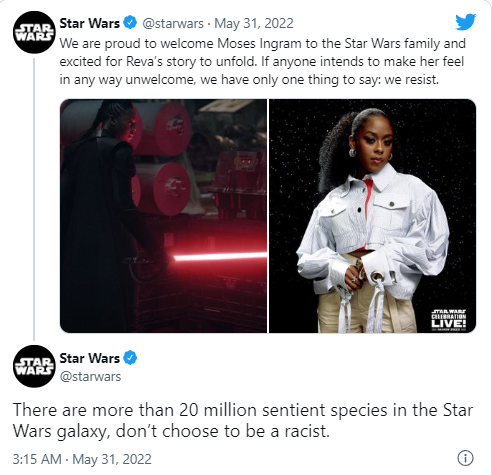492x475 pixels.
Task: Click the @starwars handle beside May 31, 2022
Action: click(173, 23)
